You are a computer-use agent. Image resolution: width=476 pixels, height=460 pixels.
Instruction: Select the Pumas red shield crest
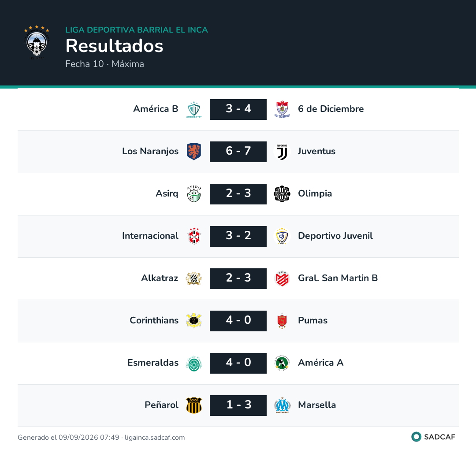[x=282, y=321]
